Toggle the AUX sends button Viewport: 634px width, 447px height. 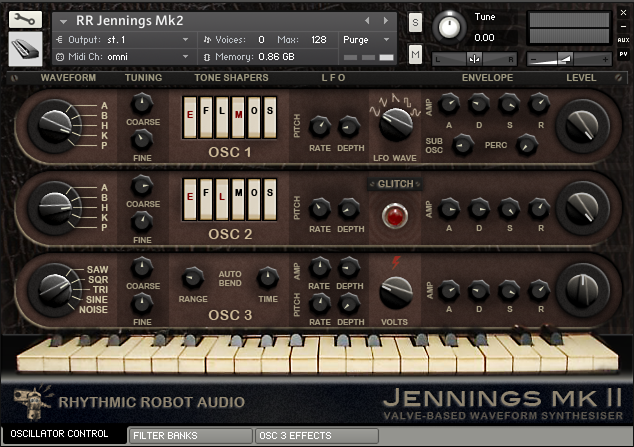623,40
